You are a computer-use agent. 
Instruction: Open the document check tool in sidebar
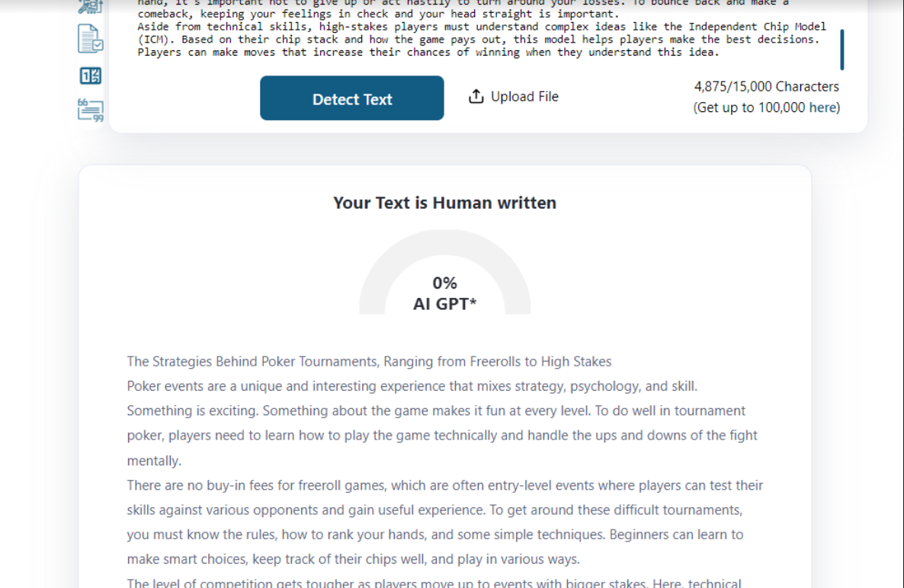point(90,39)
